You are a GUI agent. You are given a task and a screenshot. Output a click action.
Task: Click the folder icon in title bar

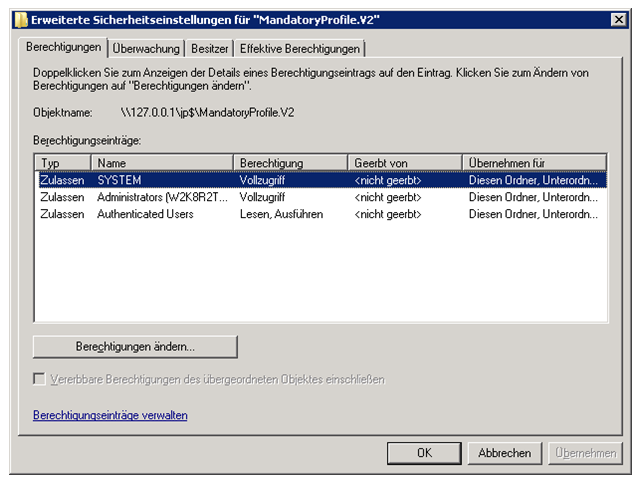(19, 20)
